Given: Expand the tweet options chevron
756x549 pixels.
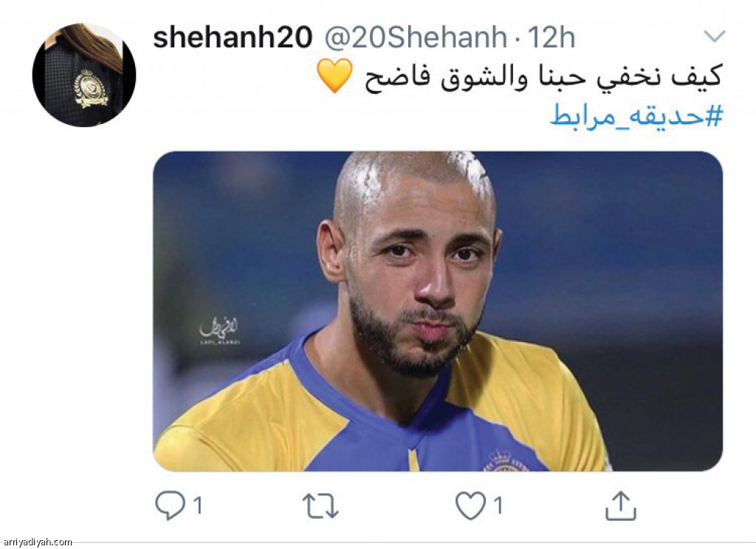Looking at the screenshot, I should pyautogui.click(x=715, y=36).
